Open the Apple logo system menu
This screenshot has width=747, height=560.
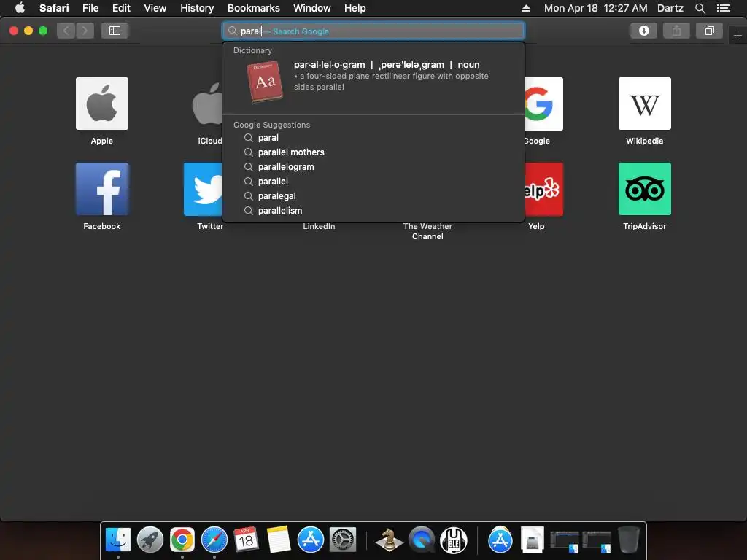tap(20, 8)
